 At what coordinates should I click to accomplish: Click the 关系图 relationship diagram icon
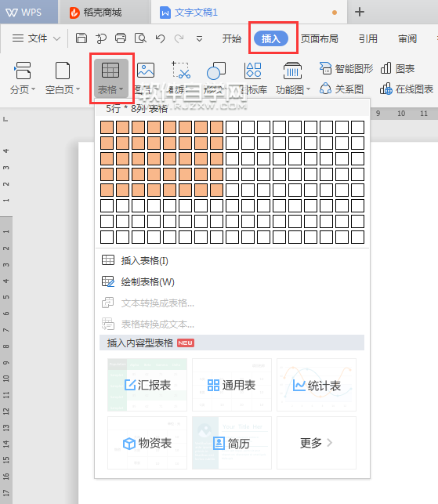click(x=342, y=89)
